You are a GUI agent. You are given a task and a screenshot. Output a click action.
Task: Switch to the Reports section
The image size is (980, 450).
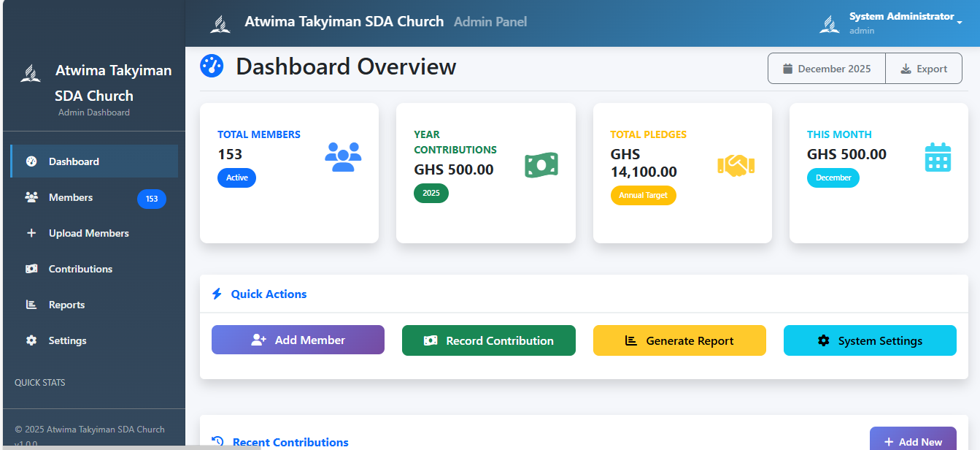click(x=67, y=305)
